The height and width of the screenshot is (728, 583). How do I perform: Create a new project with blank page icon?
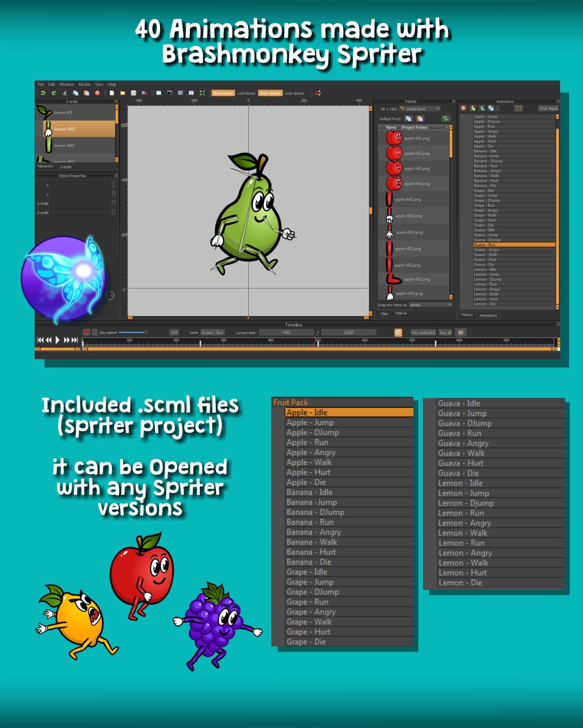pos(112,93)
